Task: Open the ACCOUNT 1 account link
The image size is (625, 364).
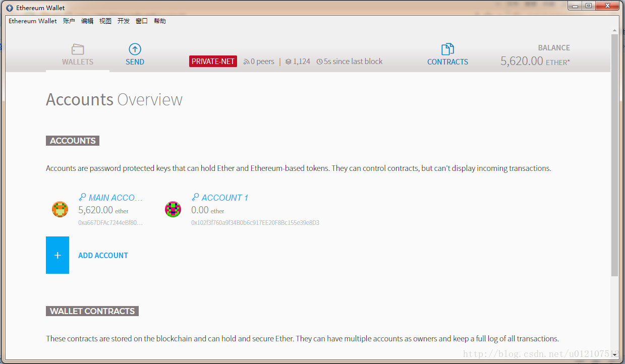Action: pos(225,198)
